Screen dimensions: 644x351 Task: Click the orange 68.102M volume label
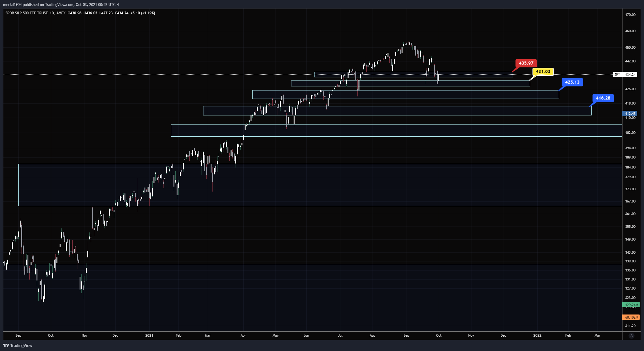[x=631, y=317]
